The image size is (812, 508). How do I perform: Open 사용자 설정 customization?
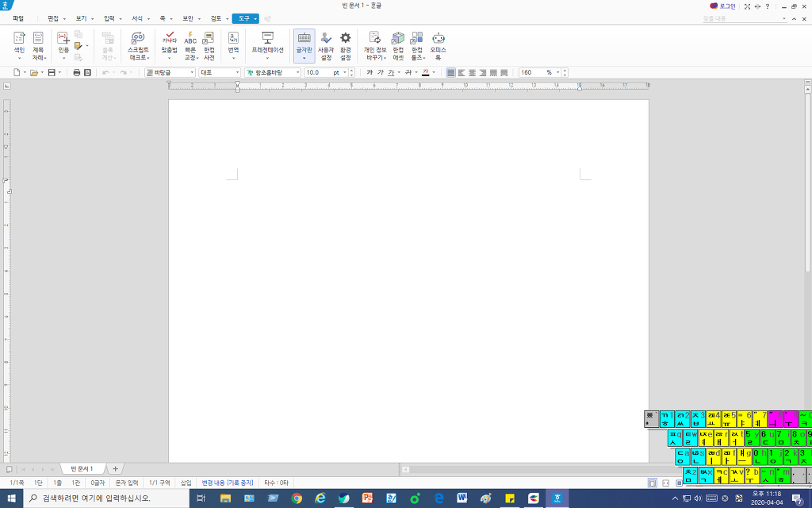tap(325, 43)
